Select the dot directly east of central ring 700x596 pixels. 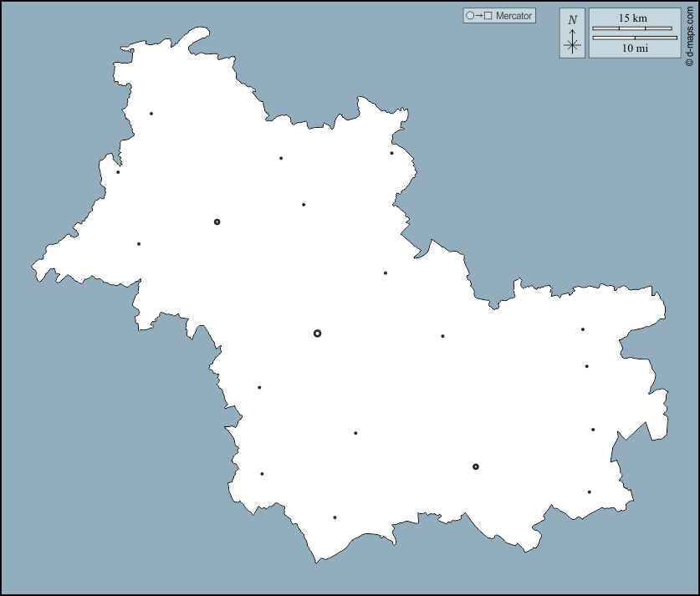[x=442, y=336]
